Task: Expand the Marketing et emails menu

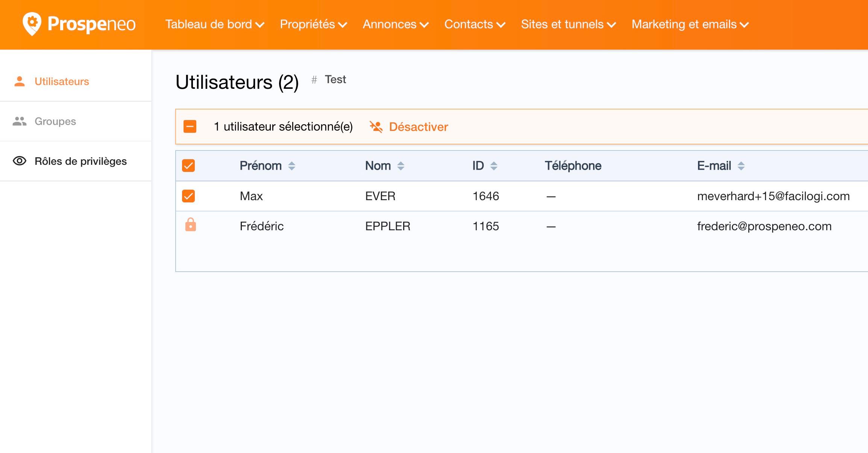Action: tap(690, 24)
